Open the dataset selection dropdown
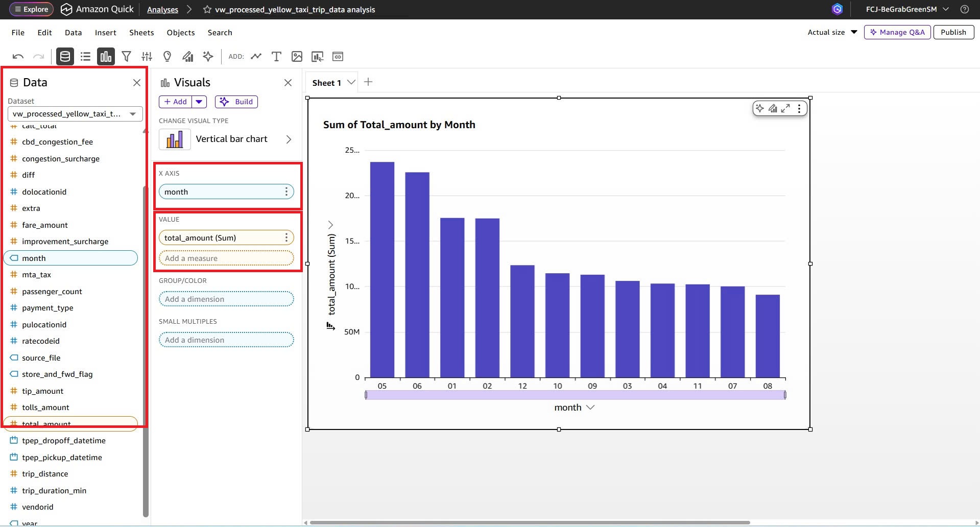 pyautogui.click(x=75, y=114)
